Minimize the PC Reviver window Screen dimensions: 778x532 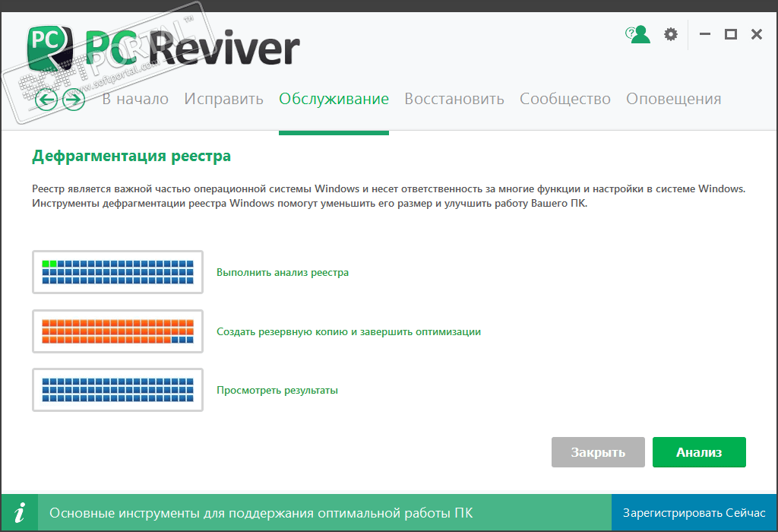pyautogui.click(x=705, y=34)
